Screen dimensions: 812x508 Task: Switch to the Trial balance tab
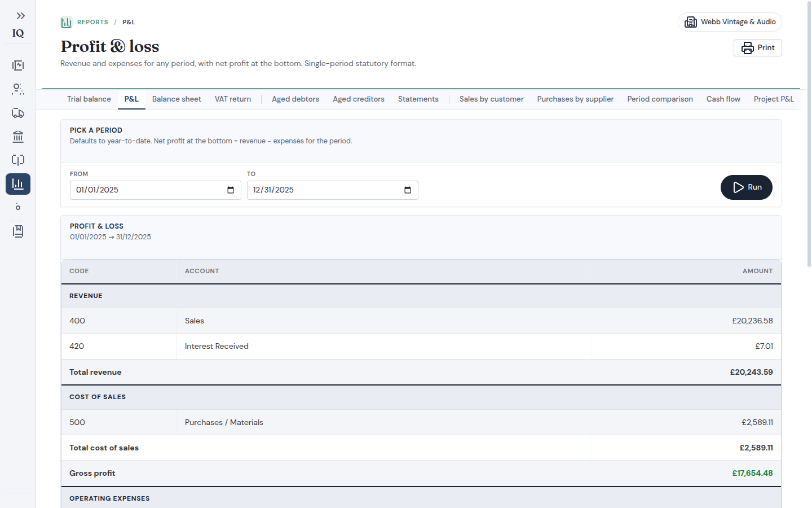[89, 99]
